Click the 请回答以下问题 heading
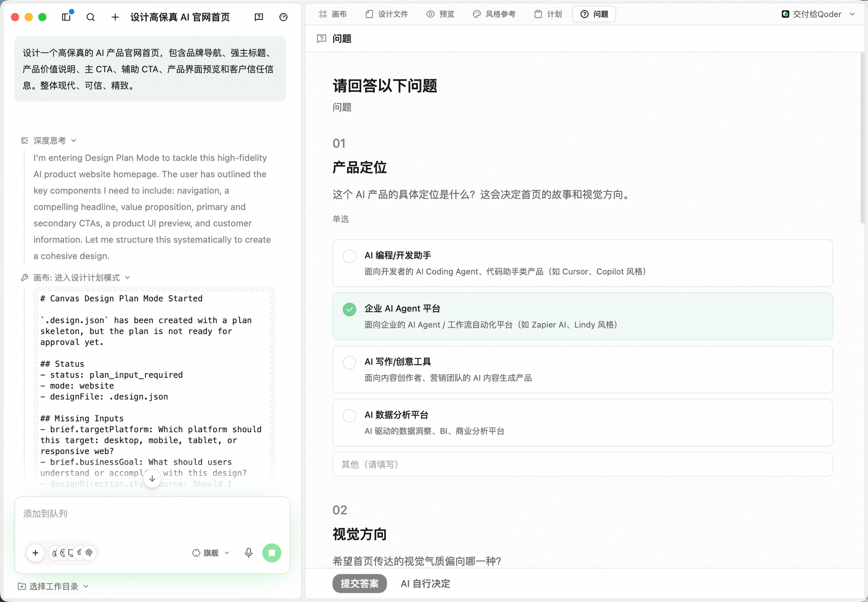 pos(385,86)
